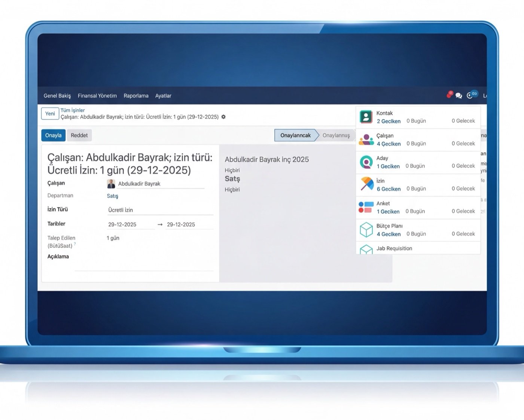Click the help question mark near Talep Edilen
Viewport: 524px width, 420px height.
pos(75,244)
